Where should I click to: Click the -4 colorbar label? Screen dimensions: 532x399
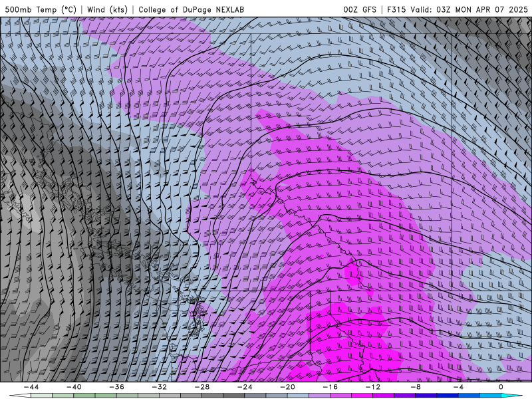459,387
